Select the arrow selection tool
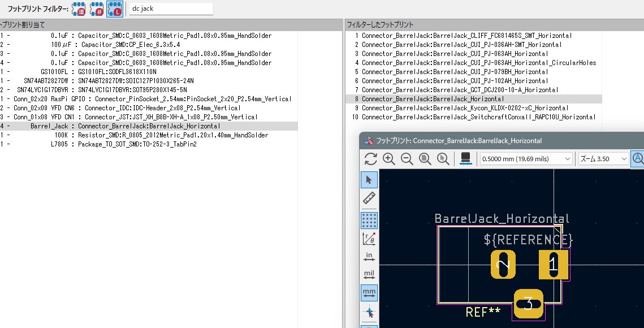 [x=369, y=180]
